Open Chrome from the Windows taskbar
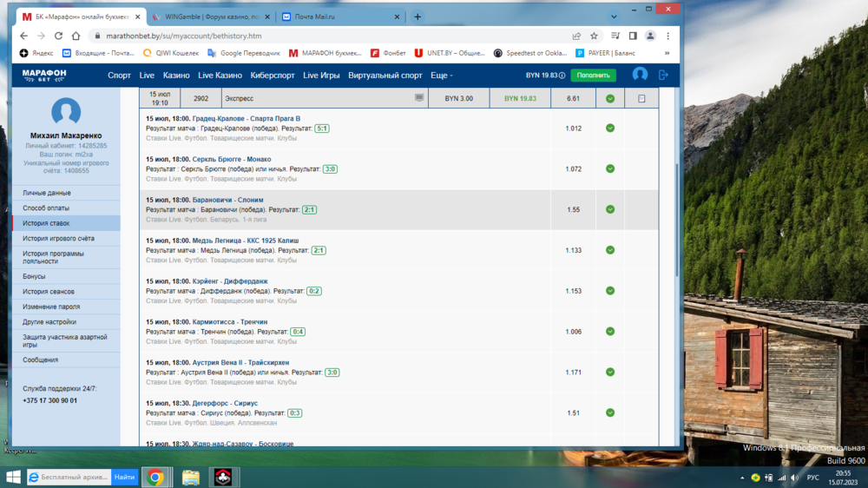This screenshot has height=488, width=868. pos(155,477)
